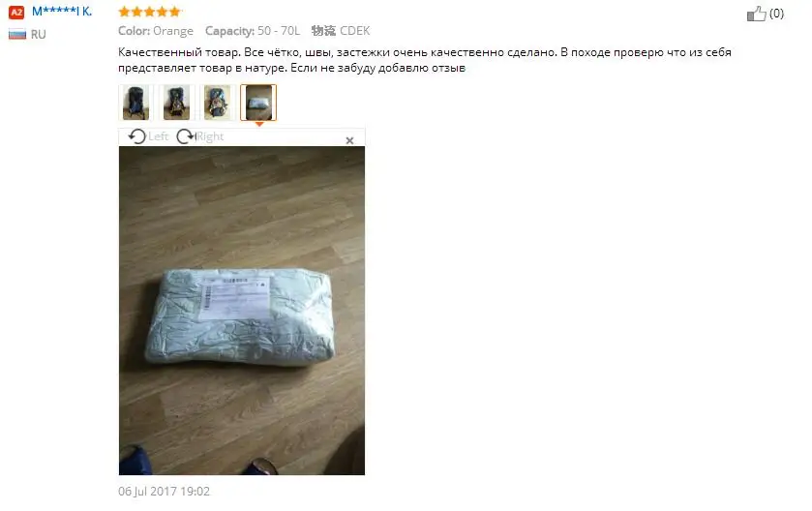The width and height of the screenshot is (812, 511).
Task: Click the Russian flag icon
Action: pyautogui.click(x=17, y=35)
